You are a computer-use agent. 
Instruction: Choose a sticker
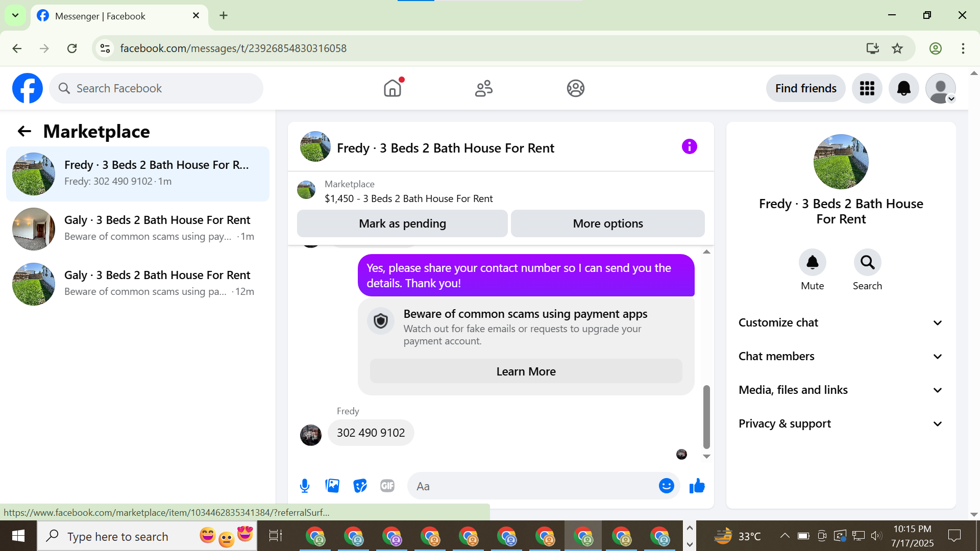[360, 486]
